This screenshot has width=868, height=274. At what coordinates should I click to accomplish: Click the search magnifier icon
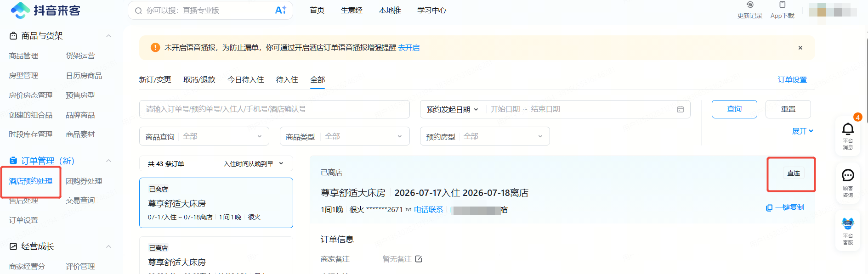coord(138,11)
